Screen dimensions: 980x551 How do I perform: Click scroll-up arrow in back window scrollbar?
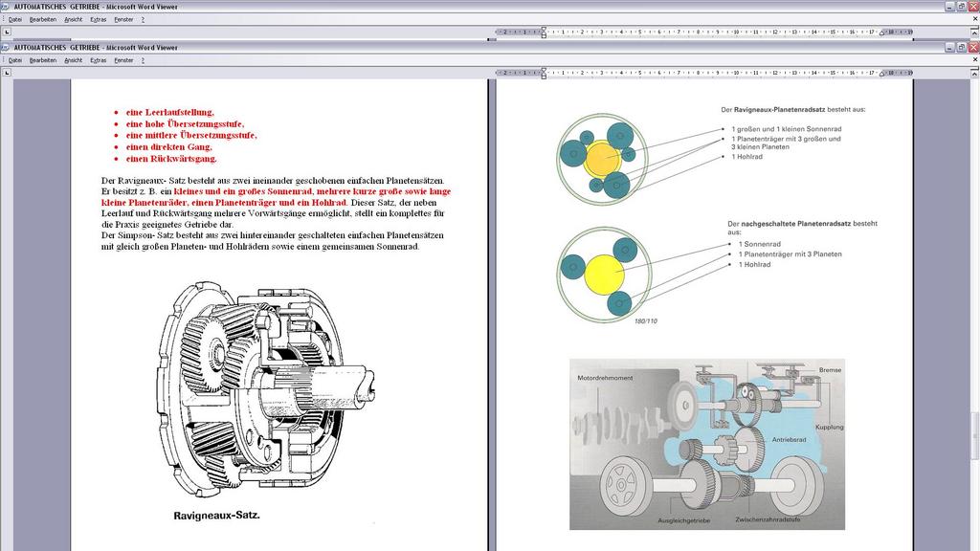point(975,32)
